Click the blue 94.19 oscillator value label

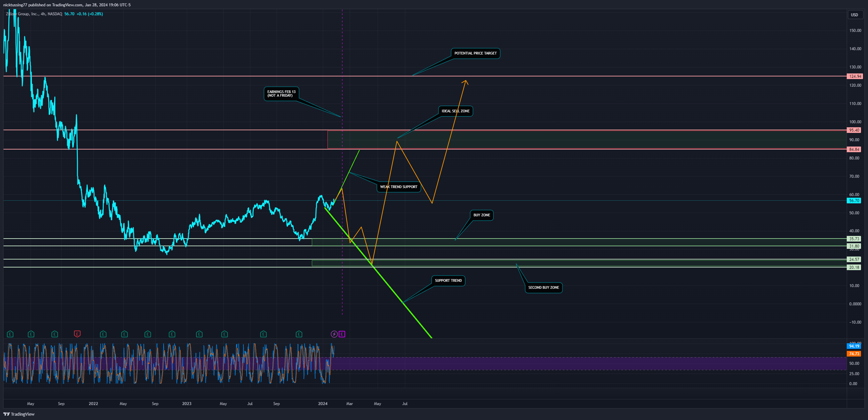tap(854, 346)
